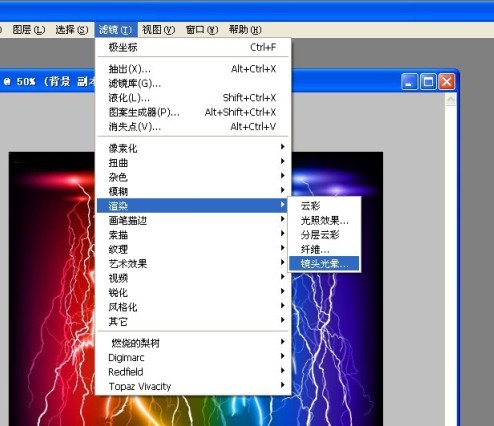Maximize the document window

(x=428, y=82)
